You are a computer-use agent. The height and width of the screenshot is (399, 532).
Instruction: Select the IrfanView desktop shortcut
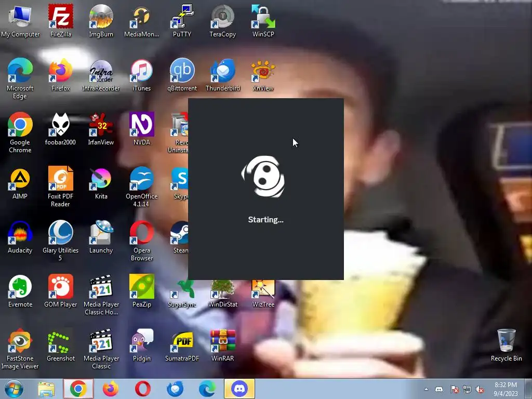(101, 129)
